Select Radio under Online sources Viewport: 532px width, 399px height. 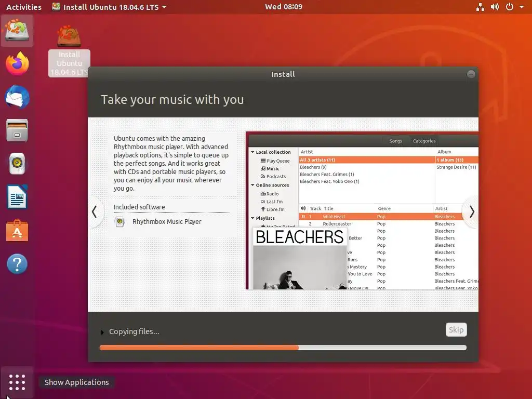pos(270,194)
